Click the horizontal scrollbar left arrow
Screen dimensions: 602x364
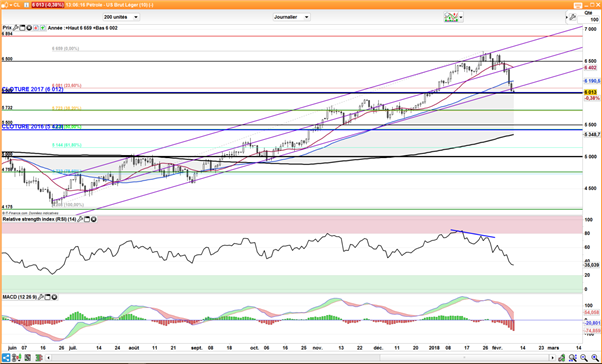point(48,357)
